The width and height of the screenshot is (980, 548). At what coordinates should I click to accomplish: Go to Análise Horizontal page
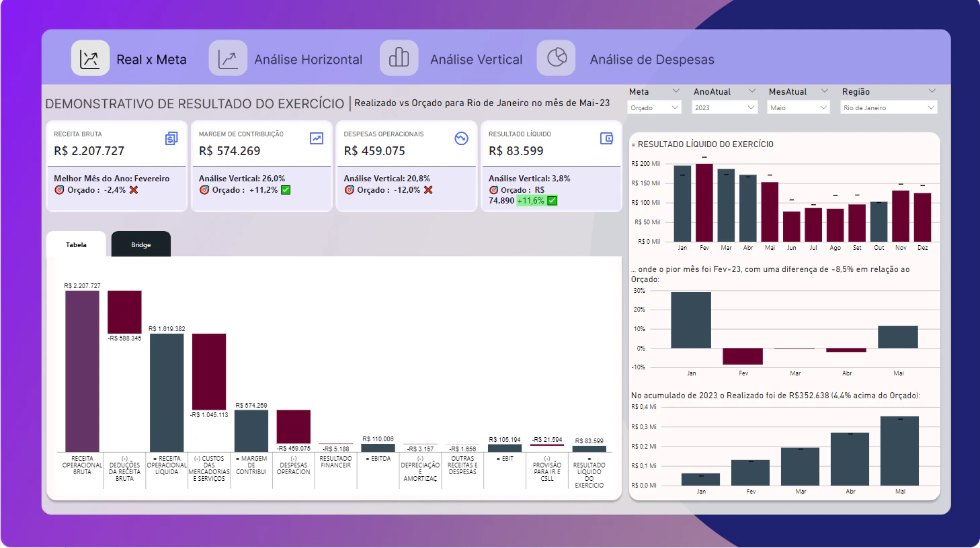tap(308, 60)
